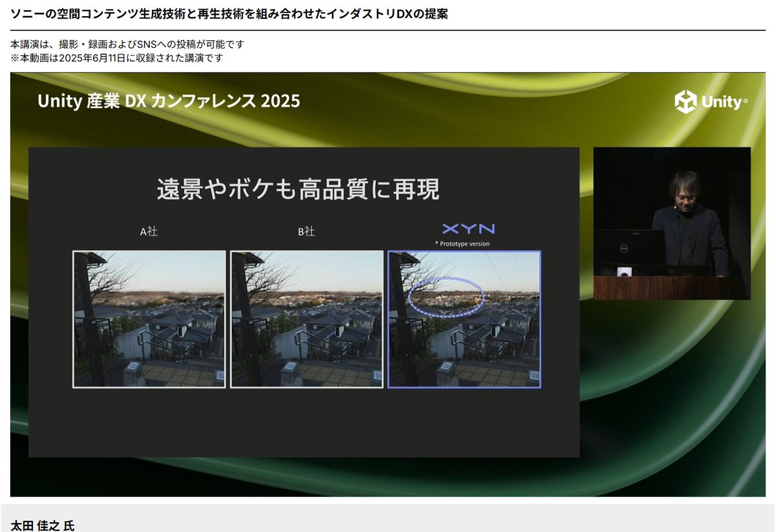Click the Unity logo in the video
The height and width of the screenshot is (532, 776).
point(711,102)
